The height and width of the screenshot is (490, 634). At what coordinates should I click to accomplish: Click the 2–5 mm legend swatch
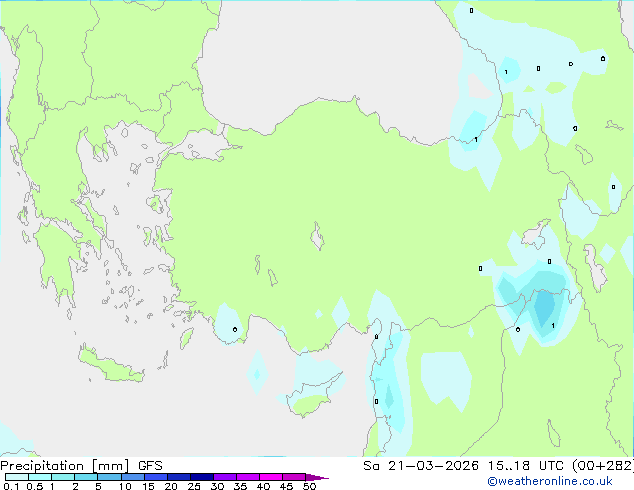pyautogui.click(x=87, y=477)
